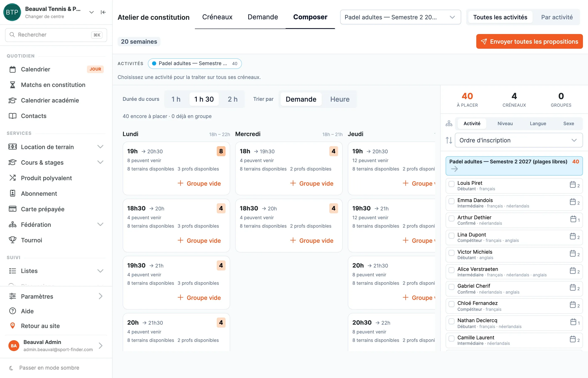This screenshot has height=378, width=588.
Task: Add Groupe vide to Mercredi 18h slot
Action: pos(312,183)
